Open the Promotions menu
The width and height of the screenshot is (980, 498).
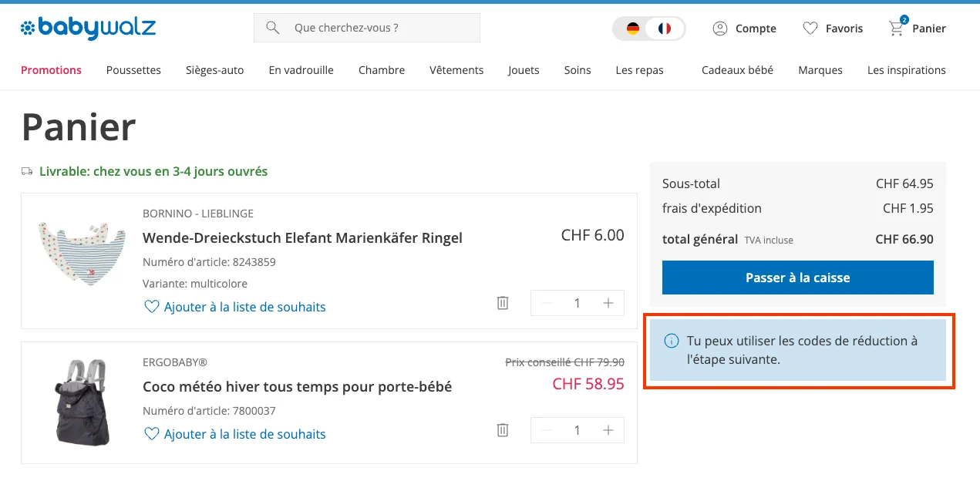click(51, 69)
